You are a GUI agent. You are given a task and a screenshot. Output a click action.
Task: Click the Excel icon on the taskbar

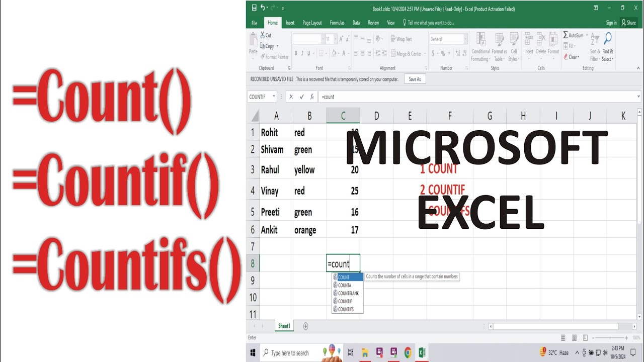tap(422, 352)
